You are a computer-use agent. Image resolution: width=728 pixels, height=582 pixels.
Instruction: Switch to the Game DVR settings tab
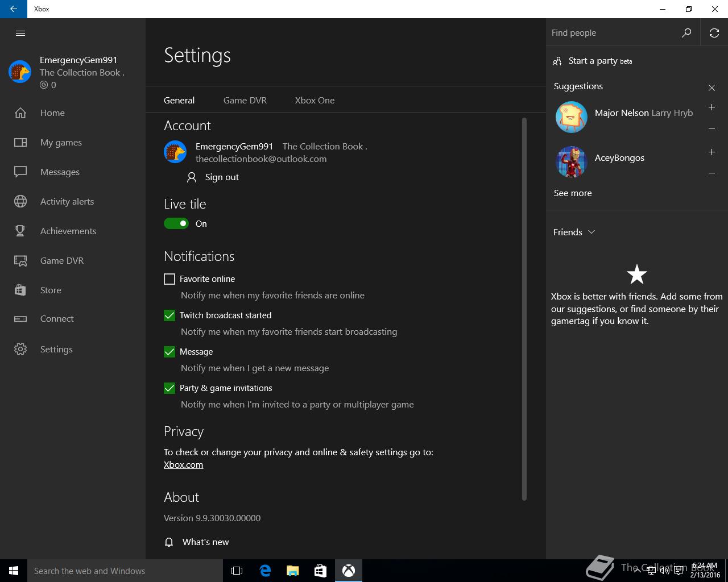coord(245,100)
